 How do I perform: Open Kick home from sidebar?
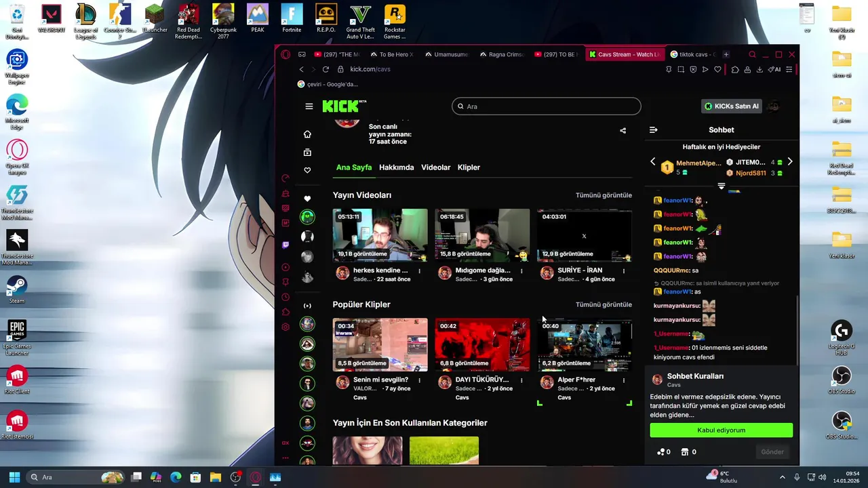307,134
